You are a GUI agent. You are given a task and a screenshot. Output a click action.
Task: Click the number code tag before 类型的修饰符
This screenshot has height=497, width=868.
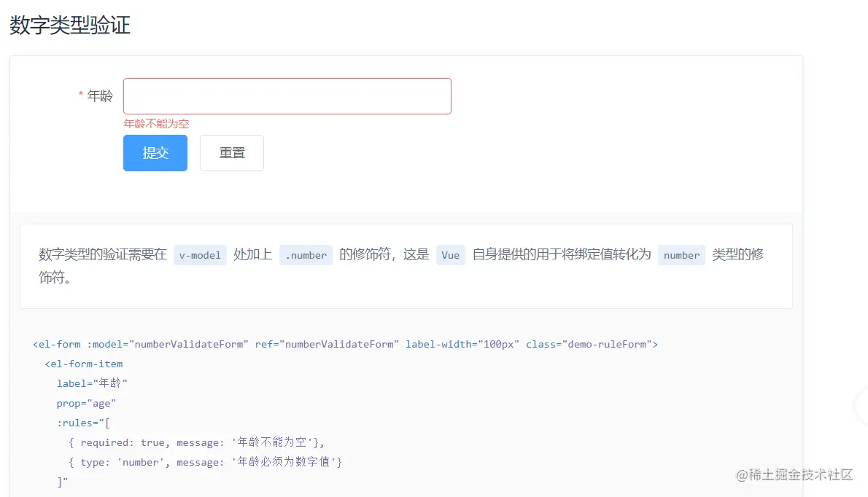pyautogui.click(x=681, y=255)
